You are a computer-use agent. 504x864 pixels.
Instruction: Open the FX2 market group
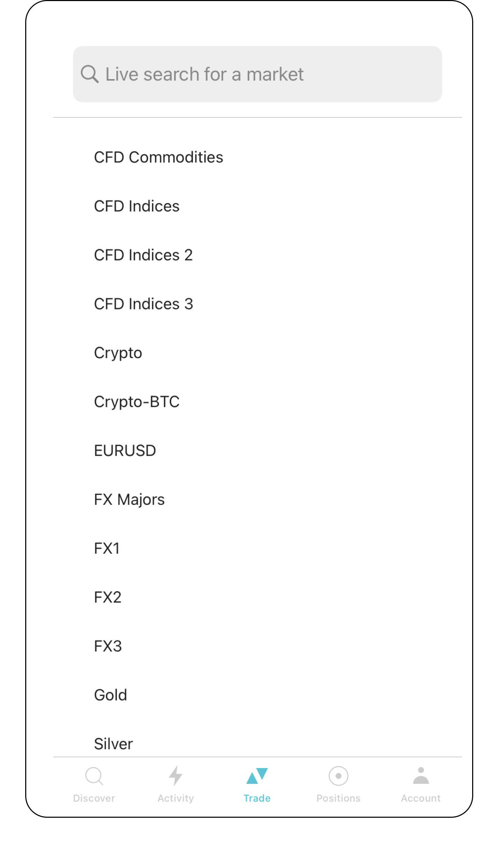(107, 597)
